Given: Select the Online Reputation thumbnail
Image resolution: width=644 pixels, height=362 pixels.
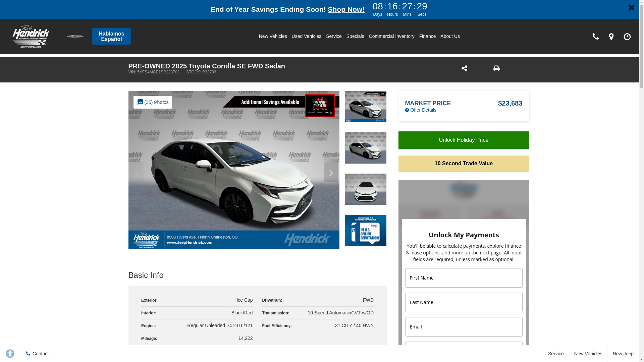Looking at the screenshot, I should pos(366,230).
